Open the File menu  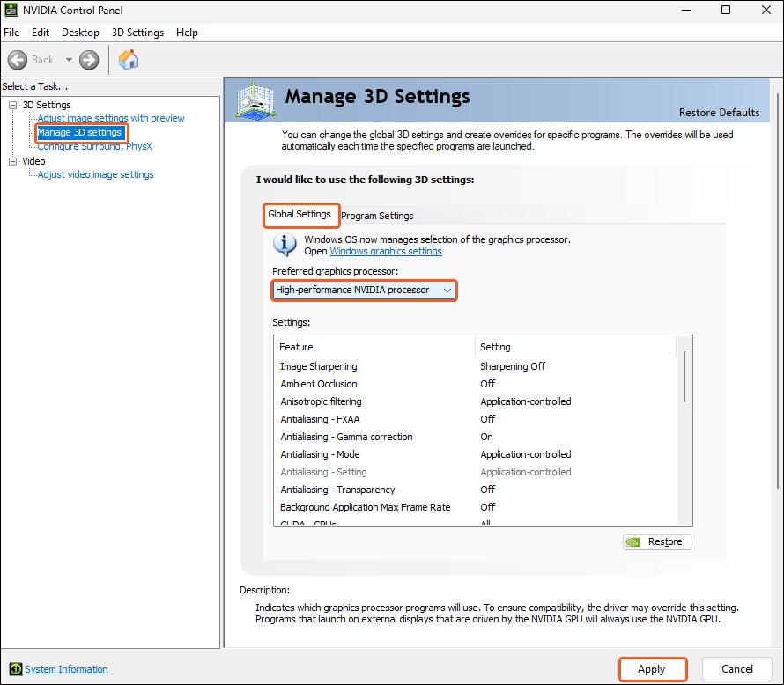[11, 33]
